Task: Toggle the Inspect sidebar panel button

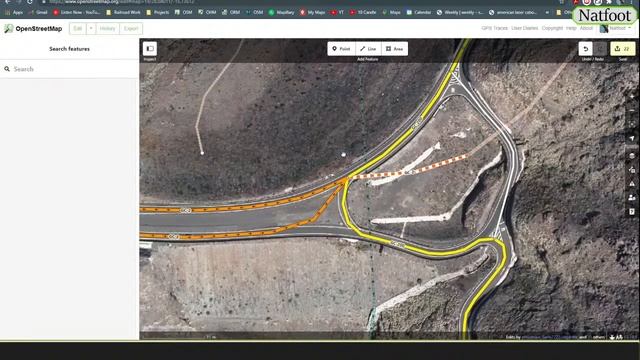Action: click(x=150, y=49)
